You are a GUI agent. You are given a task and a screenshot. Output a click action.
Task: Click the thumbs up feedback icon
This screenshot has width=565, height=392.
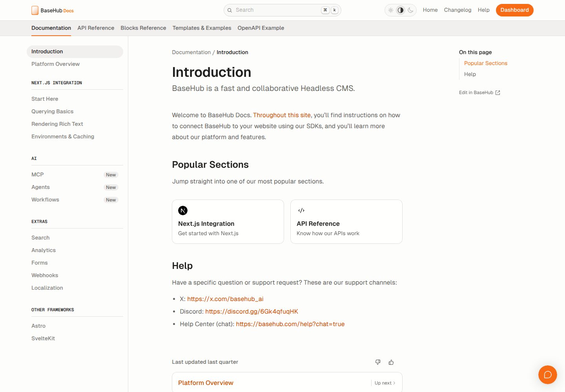[x=391, y=362]
